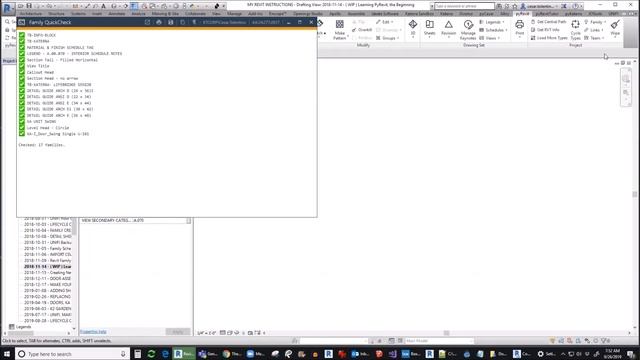Select 2018-12-11 DOOR ASSE view in browser

(47, 278)
